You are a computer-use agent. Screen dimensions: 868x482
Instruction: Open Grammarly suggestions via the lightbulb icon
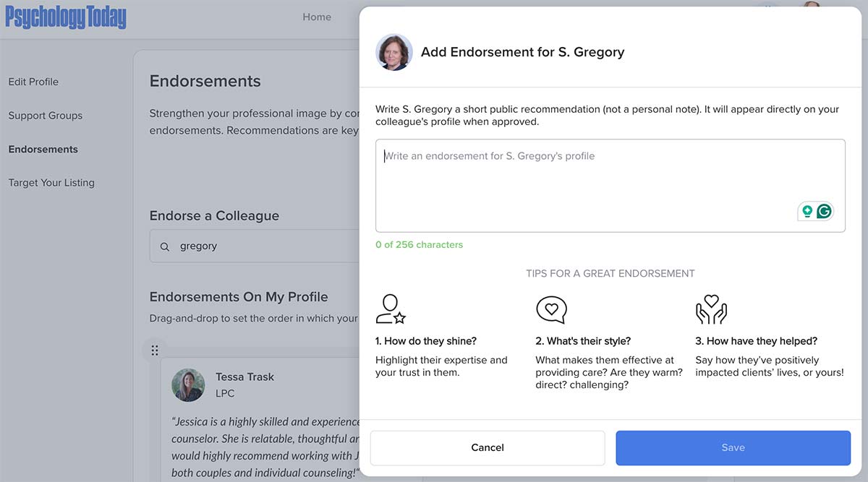pos(809,211)
